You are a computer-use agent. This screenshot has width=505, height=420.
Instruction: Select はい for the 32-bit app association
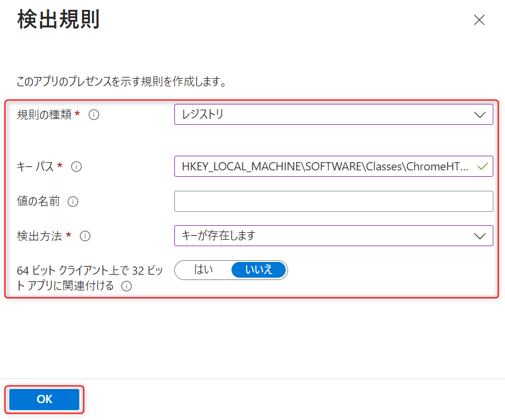tap(203, 269)
